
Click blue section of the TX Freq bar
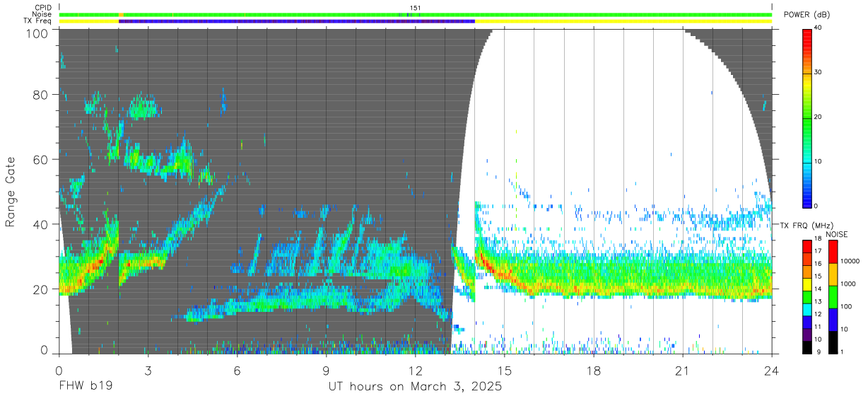click(297, 21)
